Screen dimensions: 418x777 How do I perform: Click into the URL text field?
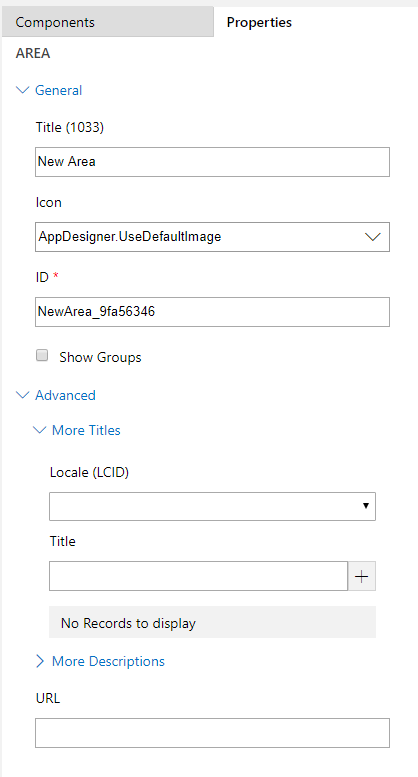[212, 732]
